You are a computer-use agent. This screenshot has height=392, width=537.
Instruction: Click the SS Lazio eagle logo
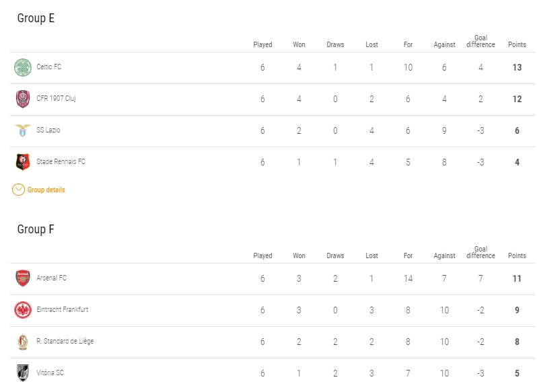23,130
